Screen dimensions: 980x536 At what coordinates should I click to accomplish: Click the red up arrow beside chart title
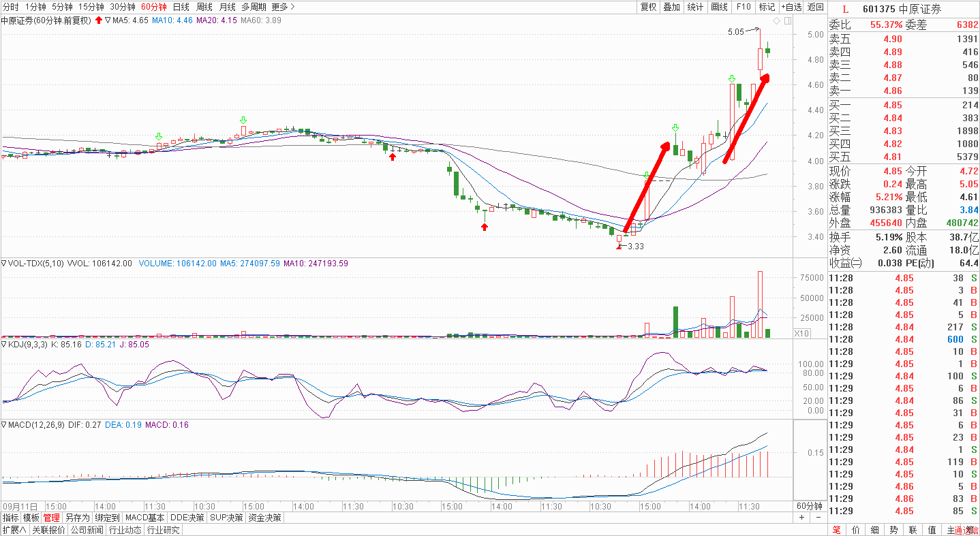click(x=99, y=20)
